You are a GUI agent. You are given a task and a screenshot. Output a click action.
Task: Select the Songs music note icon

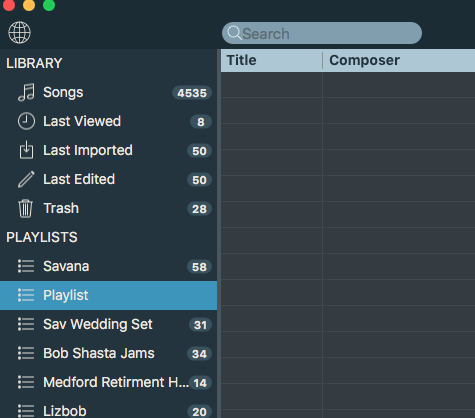[x=26, y=92]
